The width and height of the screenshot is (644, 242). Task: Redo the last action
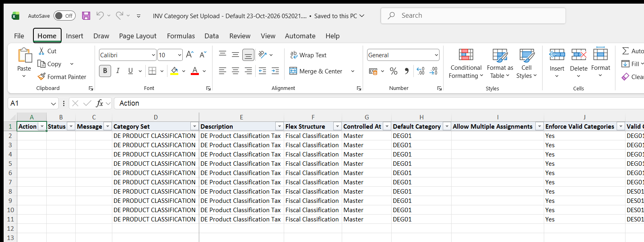click(120, 16)
